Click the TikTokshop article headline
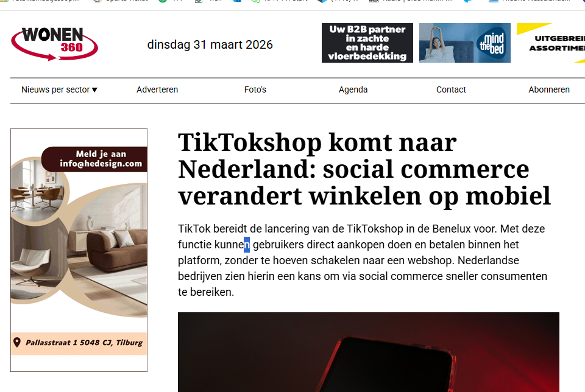585x392 pixels. point(364,169)
